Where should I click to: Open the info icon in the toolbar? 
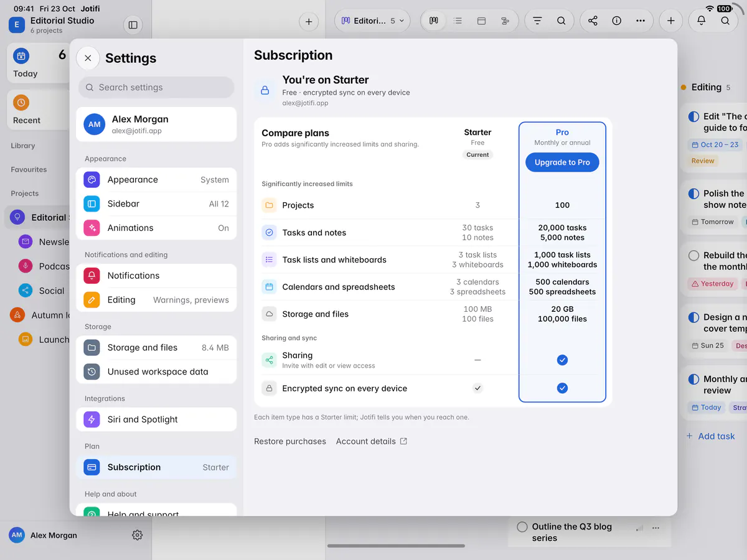616,21
